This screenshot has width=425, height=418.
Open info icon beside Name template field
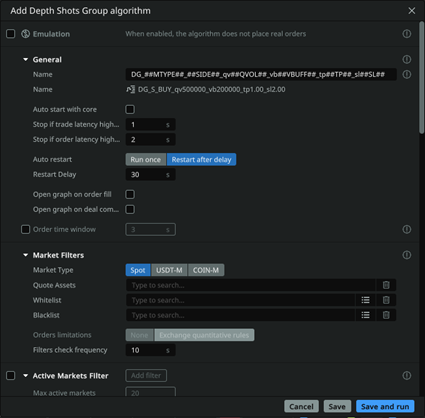407,74
